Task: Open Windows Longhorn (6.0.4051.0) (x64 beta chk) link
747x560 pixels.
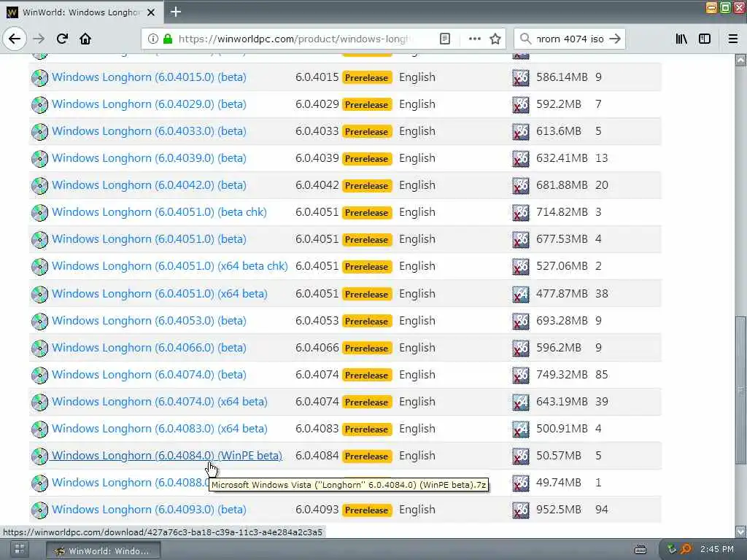Action: pos(169,266)
